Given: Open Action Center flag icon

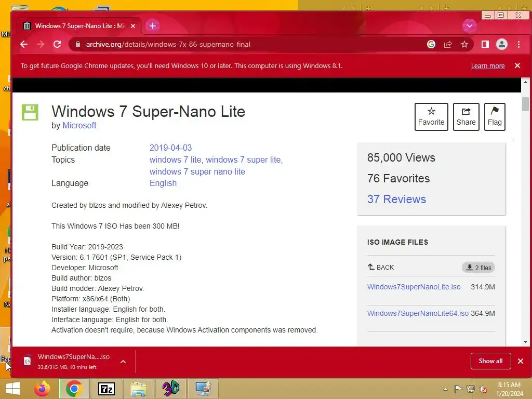Looking at the screenshot, I should 458,389.
